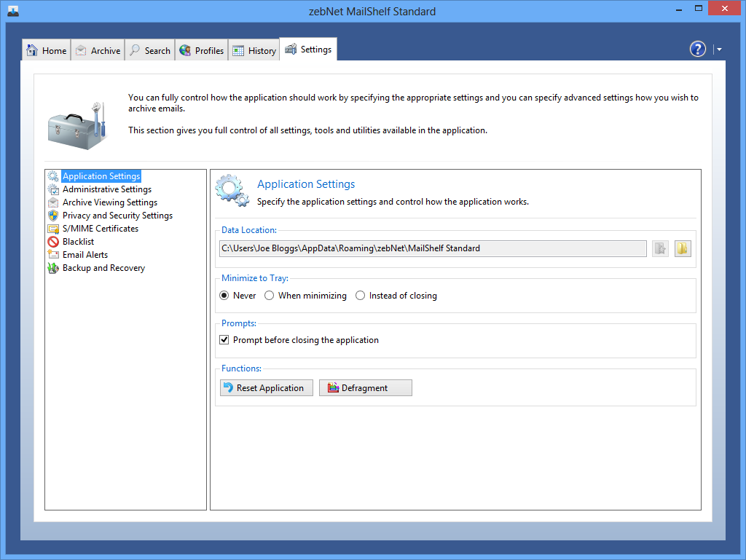Open the Profiles tab
746x560 pixels.
202,50
